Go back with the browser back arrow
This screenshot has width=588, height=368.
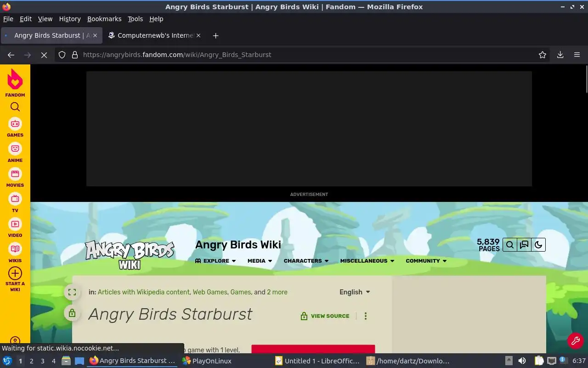click(x=11, y=55)
